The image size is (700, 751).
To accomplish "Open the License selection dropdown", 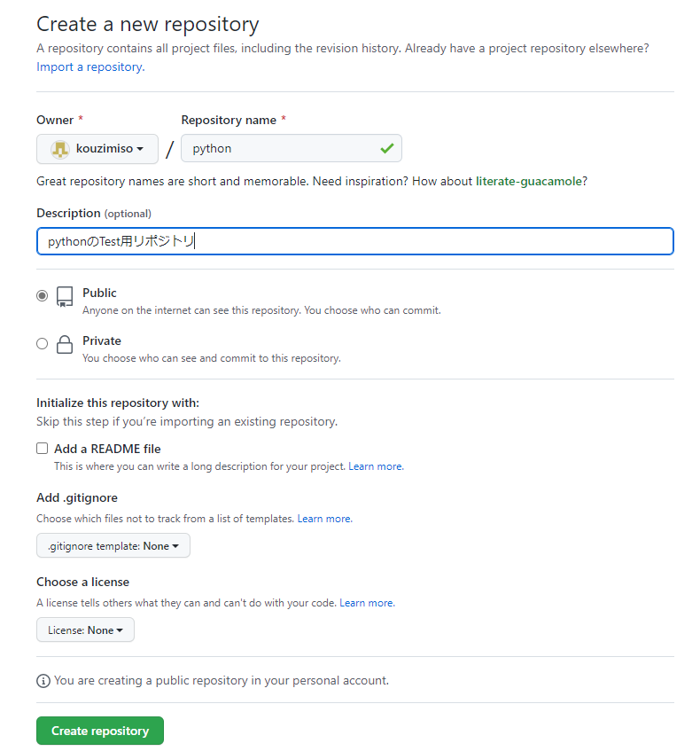I will point(85,630).
